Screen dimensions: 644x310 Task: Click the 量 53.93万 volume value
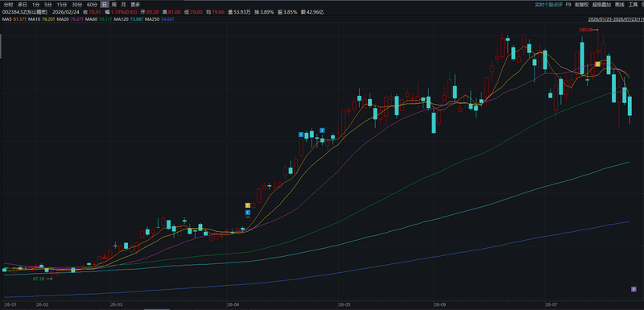pyautogui.click(x=238, y=12)
